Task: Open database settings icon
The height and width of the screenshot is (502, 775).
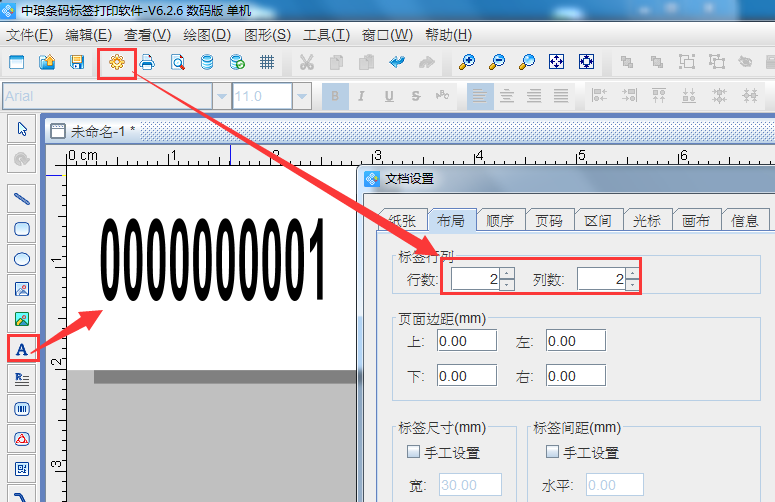Action: (x=207, y=62)
